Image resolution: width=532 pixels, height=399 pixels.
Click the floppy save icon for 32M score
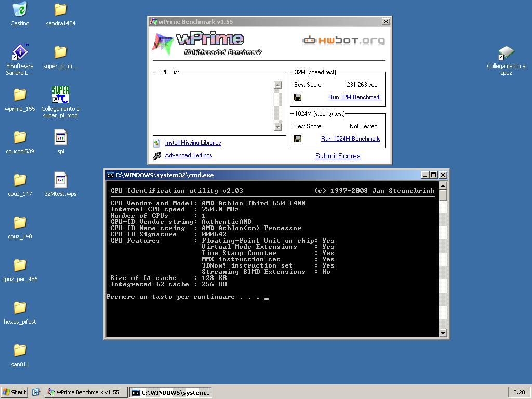click(298, 97)
